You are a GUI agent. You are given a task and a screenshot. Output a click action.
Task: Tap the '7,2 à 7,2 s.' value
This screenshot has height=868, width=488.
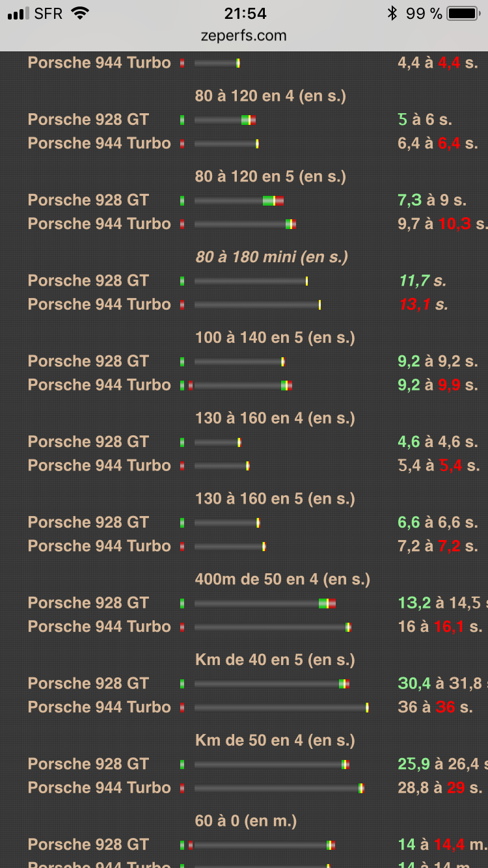tap(438, 547)
